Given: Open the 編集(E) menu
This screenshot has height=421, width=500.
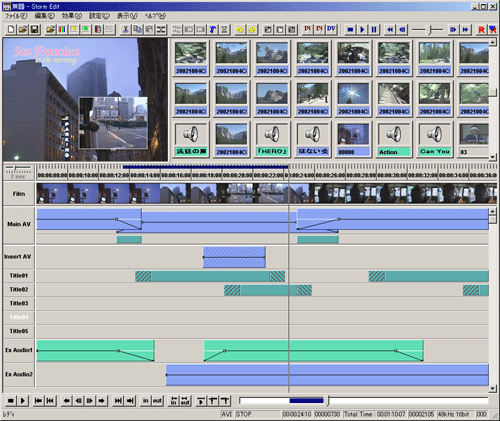Looking at the screenshot, I should point(45,16).
